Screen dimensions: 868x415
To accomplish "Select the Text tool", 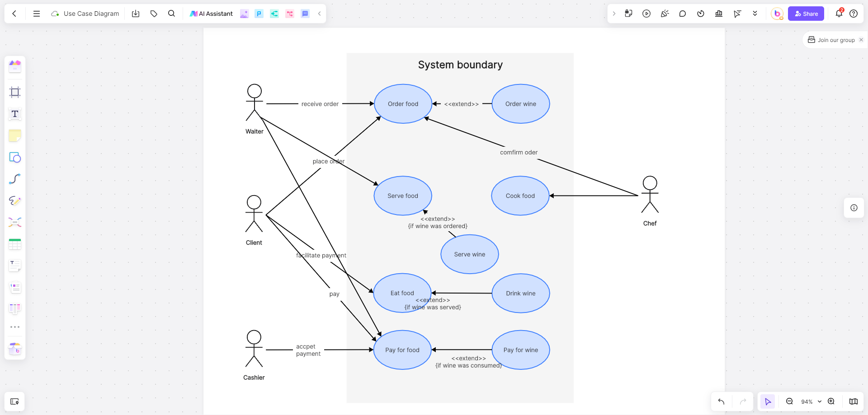I will (15, 114).
